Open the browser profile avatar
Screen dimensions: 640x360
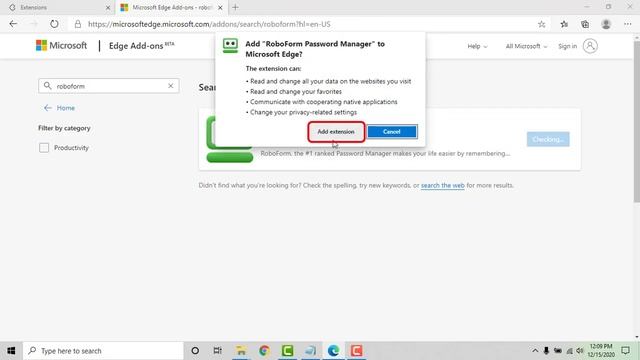coord(606,24)
